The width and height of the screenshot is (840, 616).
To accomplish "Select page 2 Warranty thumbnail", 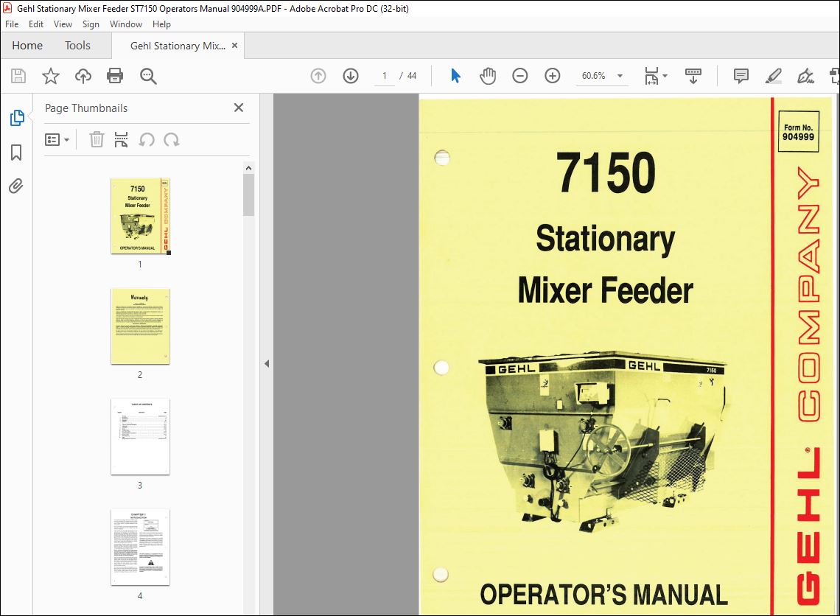I will point(140,326).
